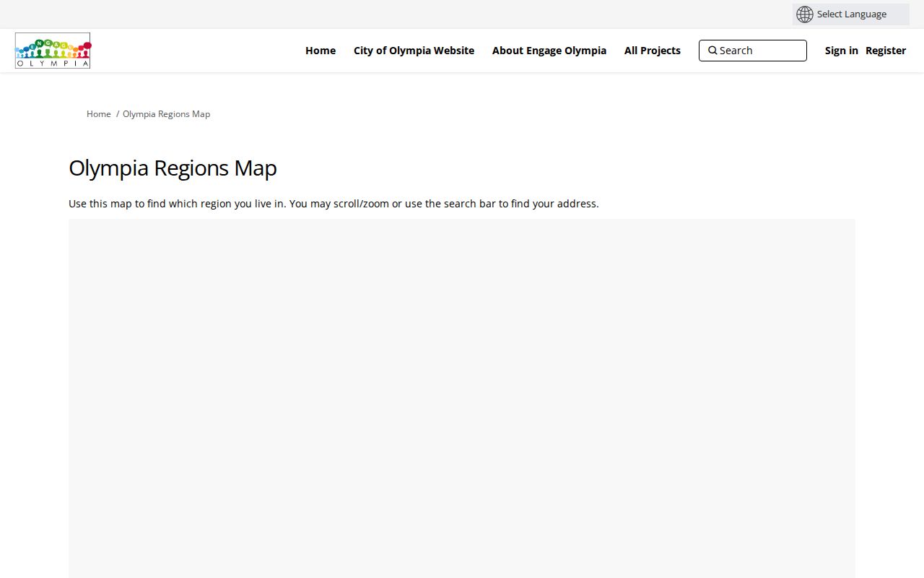Select the Home breadcrumb link

click(99, 114)
